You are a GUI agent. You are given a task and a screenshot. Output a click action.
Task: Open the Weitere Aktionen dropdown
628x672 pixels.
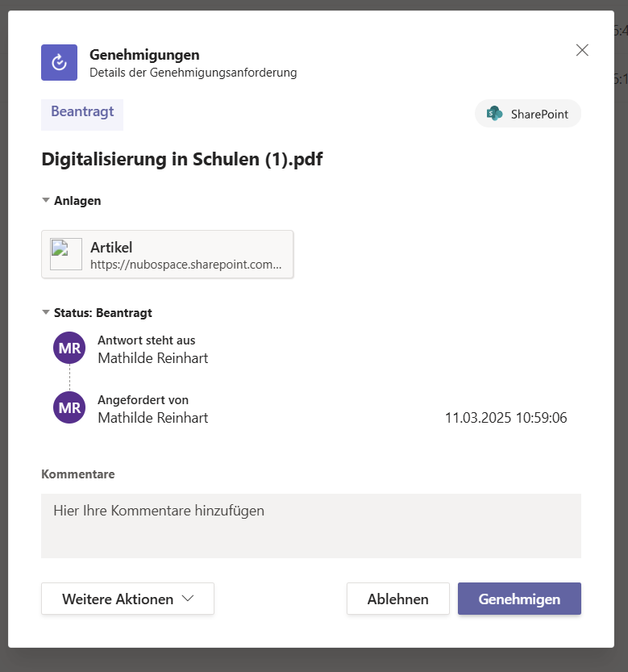tap(127, 599)
